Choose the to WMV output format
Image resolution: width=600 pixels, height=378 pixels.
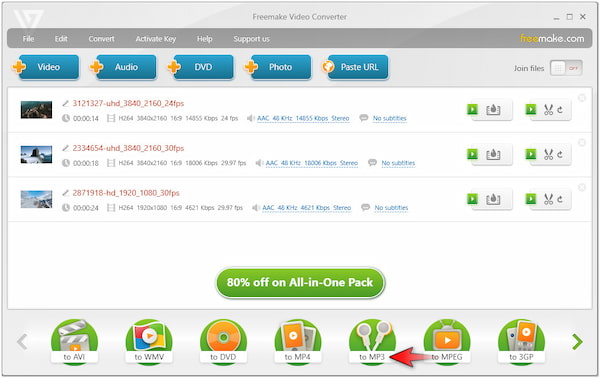(149, 342)
